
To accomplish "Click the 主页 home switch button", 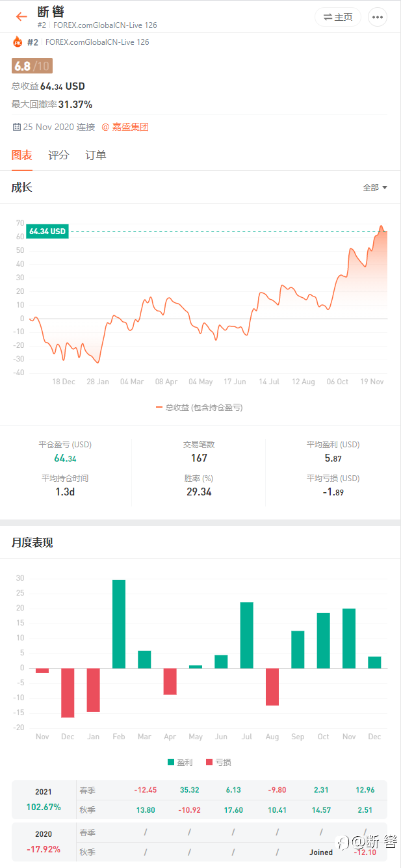I will coord(338,17).
